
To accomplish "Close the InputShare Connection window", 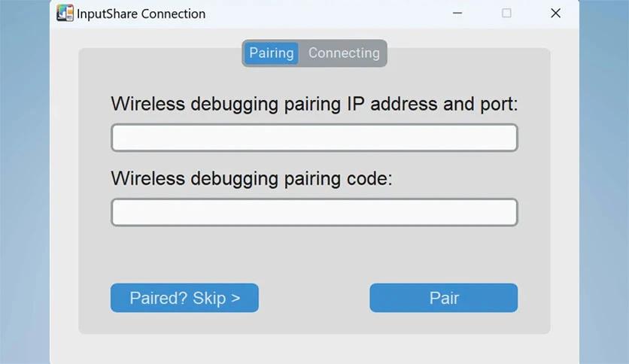I will click(555, 14).
